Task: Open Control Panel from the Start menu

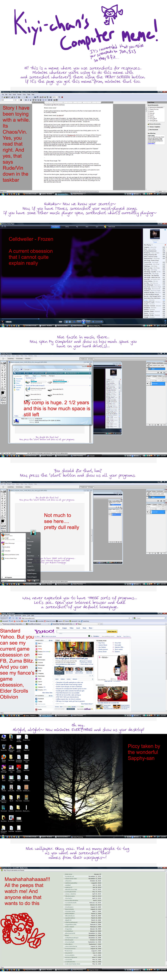Action: pyautogui.click(x=31, y=570)
